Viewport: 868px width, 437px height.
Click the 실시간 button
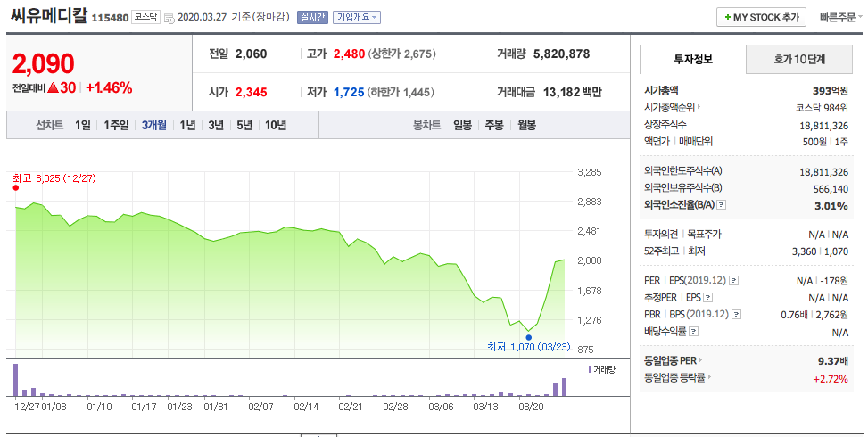pos(313,17)
